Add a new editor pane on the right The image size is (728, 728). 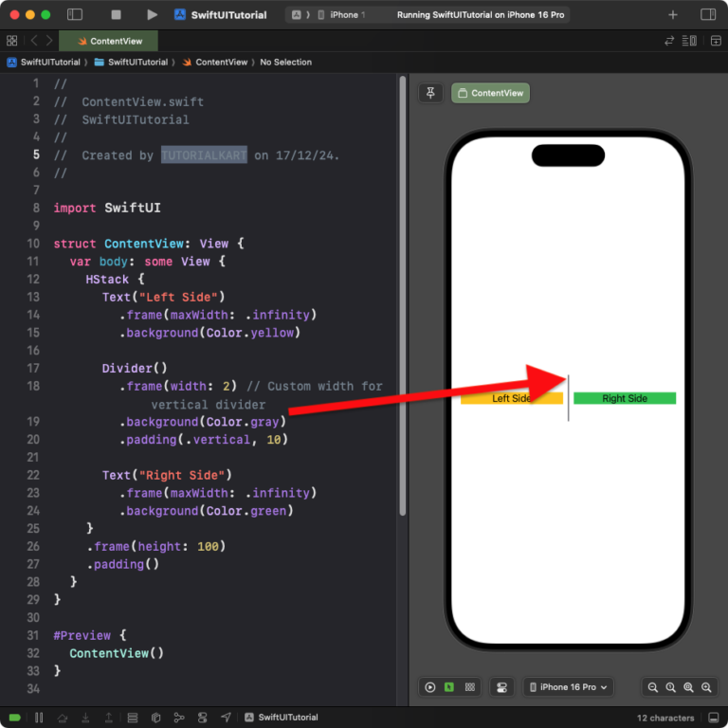(x=716, y=41)
